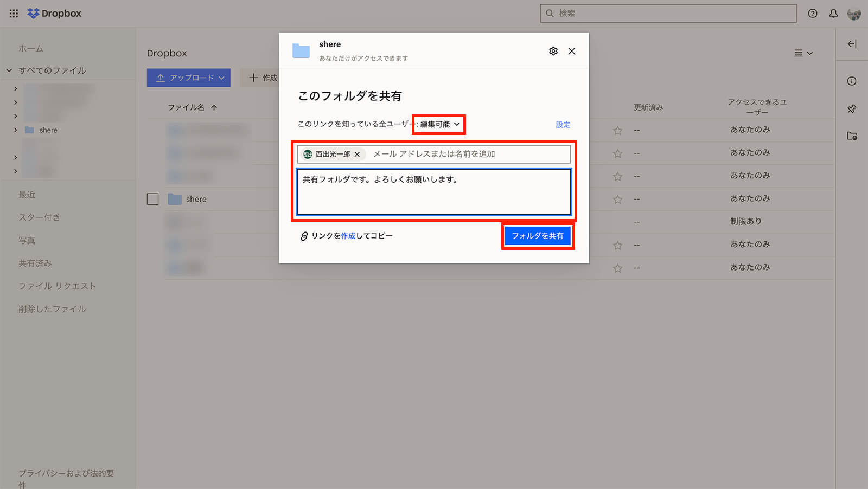Sort by file name arrow

[x=214, y=107]
